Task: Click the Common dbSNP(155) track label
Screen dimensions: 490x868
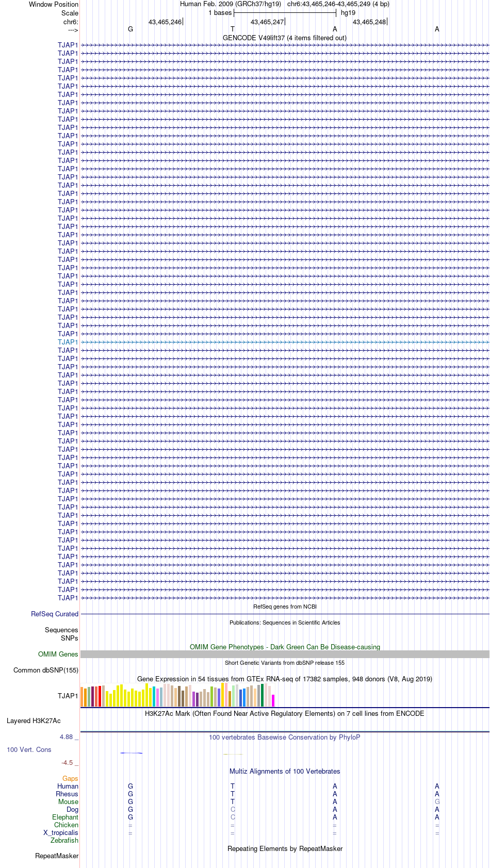Action: [x=46, y=670]
